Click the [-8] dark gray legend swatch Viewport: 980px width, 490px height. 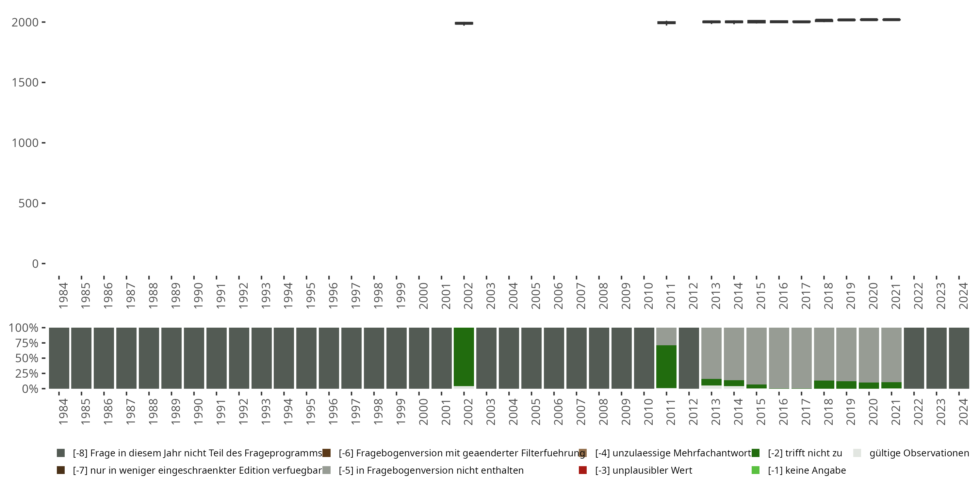60,453
